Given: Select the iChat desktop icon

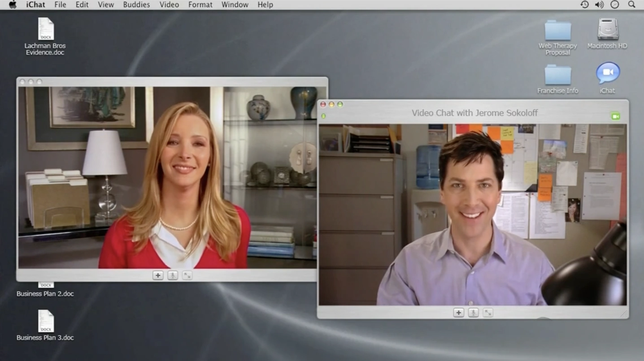Looking at the screenshot, I should [608, 73].
